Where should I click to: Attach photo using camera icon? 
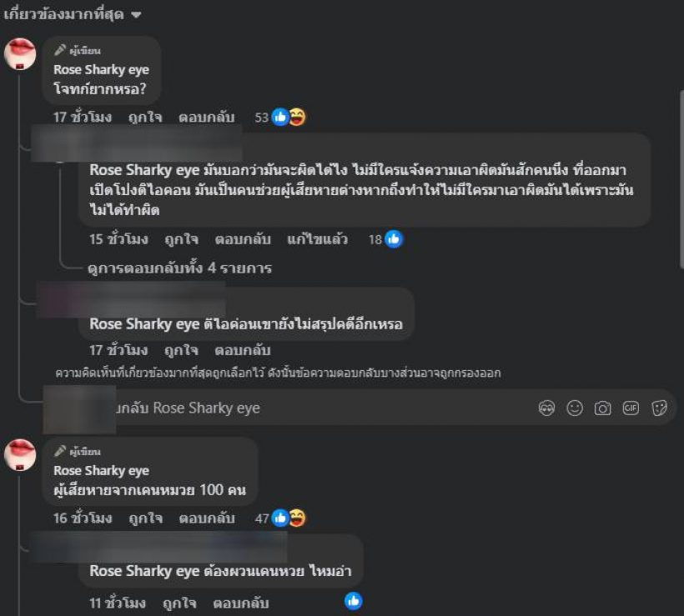pos(602,408)
